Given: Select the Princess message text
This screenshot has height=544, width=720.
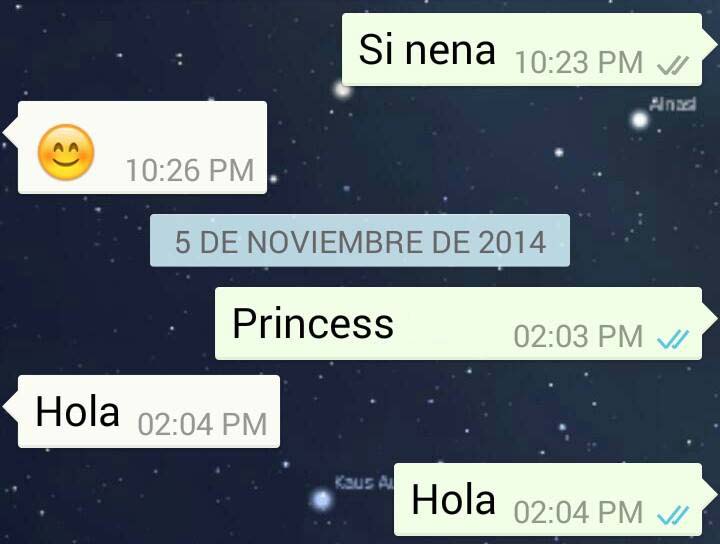Looking at the screenshot, I should click(313, 324).
